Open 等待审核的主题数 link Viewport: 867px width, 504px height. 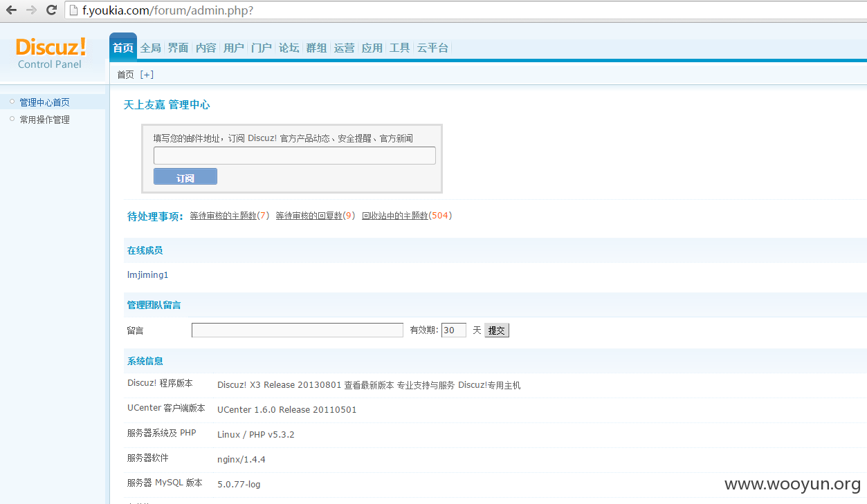click(223, 216)
